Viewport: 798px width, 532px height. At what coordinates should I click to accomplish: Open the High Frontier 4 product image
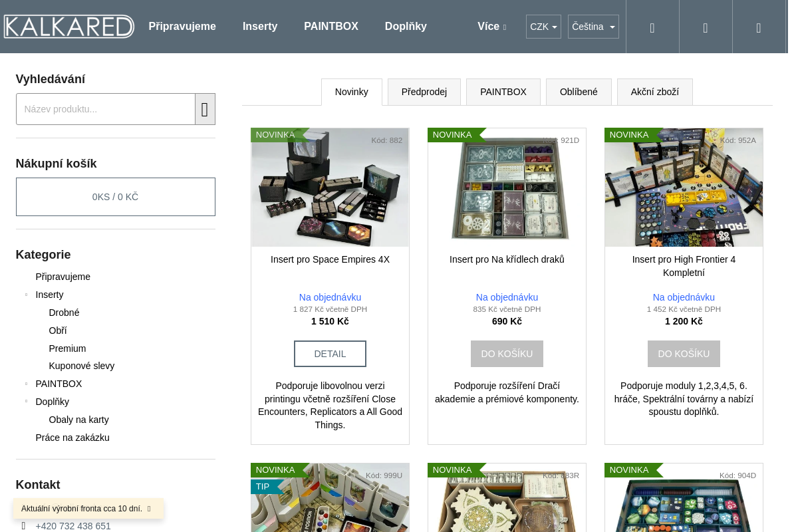(x=684, y=188)
